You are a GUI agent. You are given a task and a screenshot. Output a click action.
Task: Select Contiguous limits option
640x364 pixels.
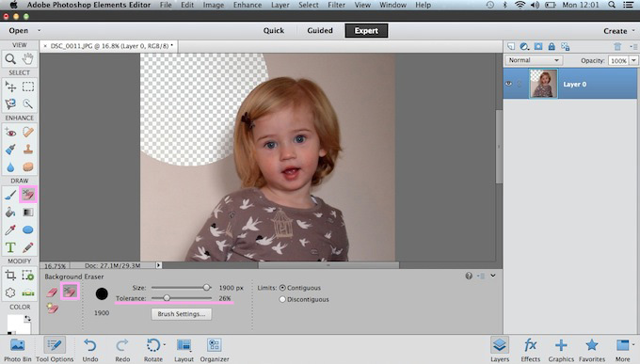pos(282,288)
